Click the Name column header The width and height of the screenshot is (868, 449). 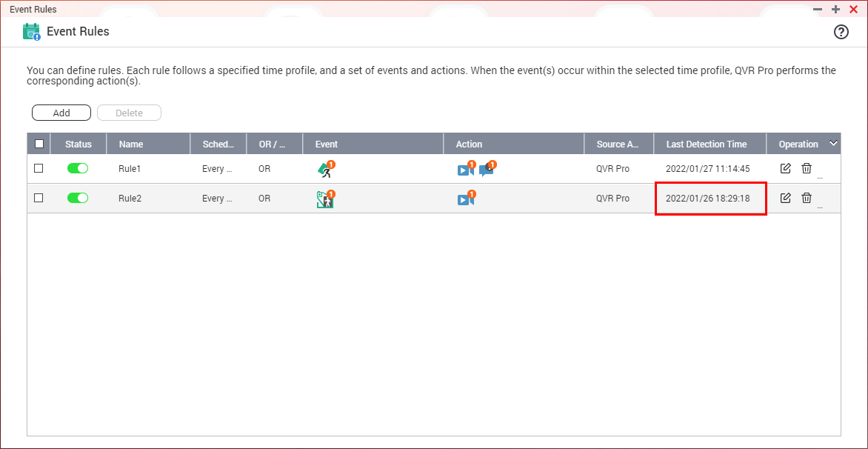tap(131, 144)
